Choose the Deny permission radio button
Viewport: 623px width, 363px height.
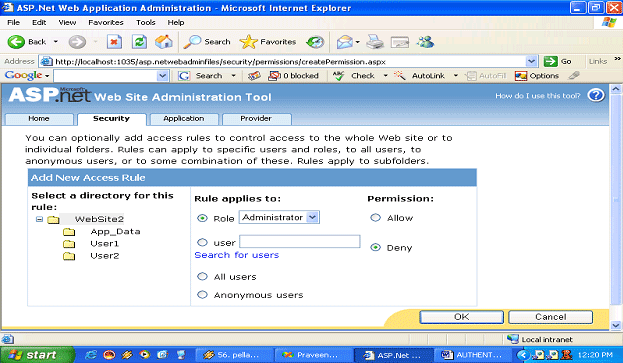coord(375,247)
